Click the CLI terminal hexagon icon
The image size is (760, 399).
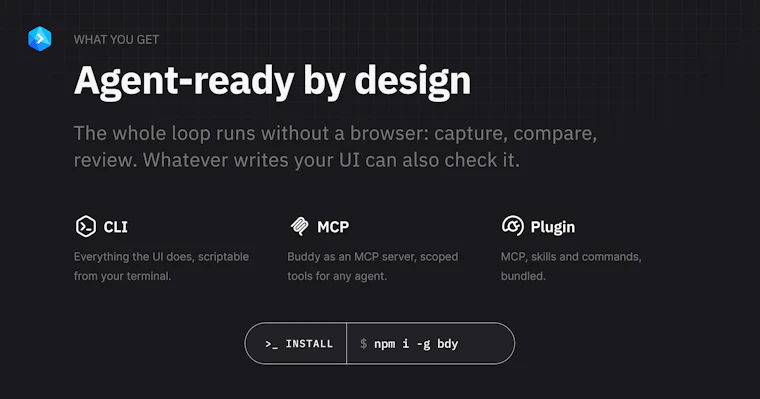pyautogui.click(x=86, y=226)
